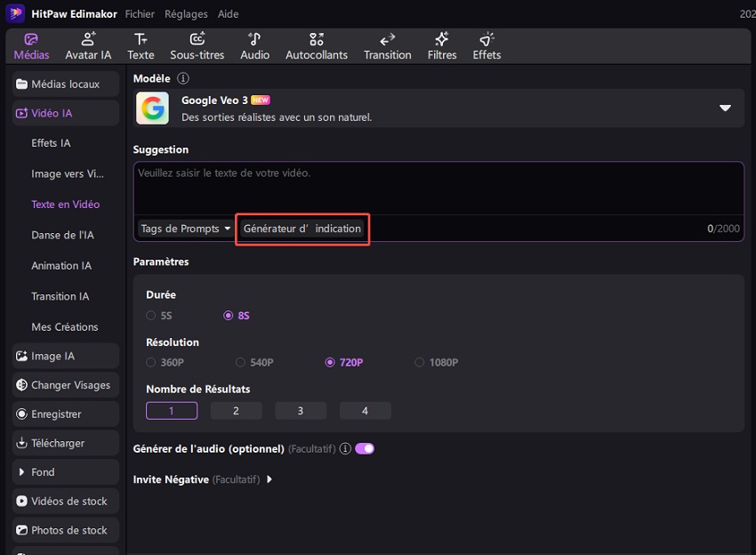
Task: Select Enregistrer in sidebar
Action: (x=66, y=414)
